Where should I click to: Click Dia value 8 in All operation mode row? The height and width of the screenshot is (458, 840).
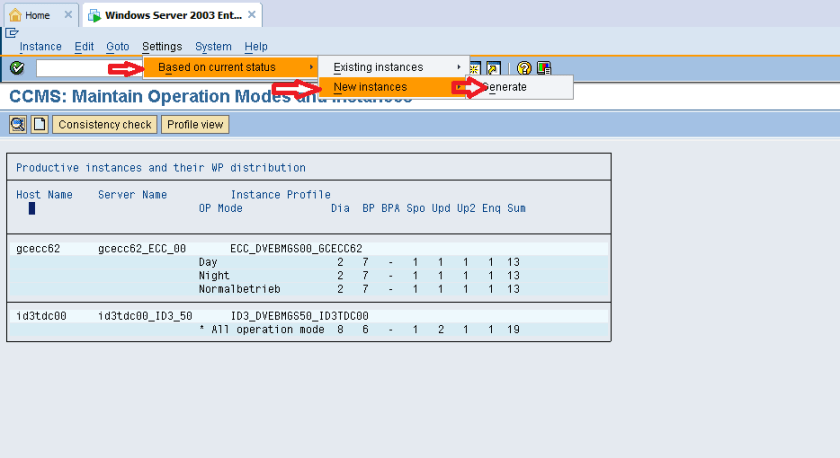[x=340, y=329]
